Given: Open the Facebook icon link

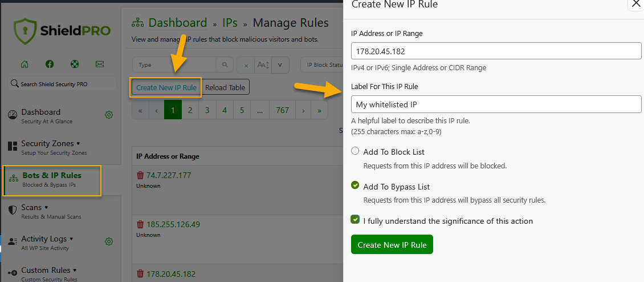Looking at the screenshot, I should coord(50,64).
